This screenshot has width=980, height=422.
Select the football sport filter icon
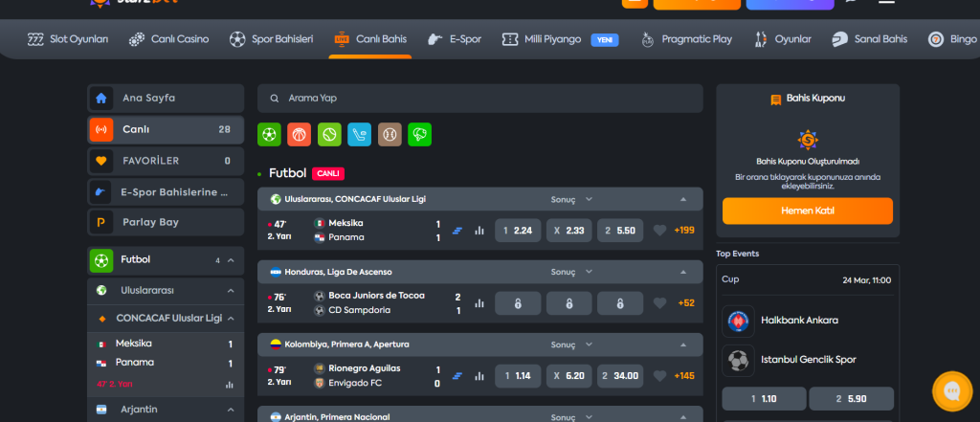(269, 134)
